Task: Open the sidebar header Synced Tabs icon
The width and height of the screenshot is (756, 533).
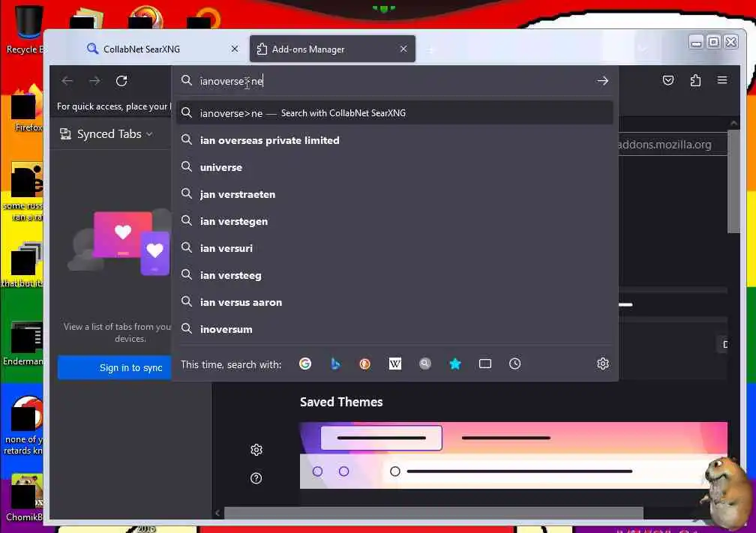Action: coord(65,134)
